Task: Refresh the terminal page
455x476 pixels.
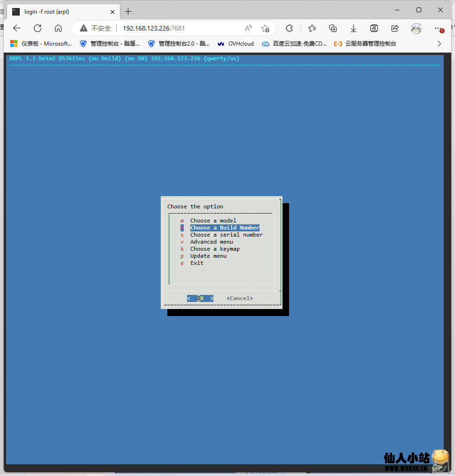Action: point(38,28)
